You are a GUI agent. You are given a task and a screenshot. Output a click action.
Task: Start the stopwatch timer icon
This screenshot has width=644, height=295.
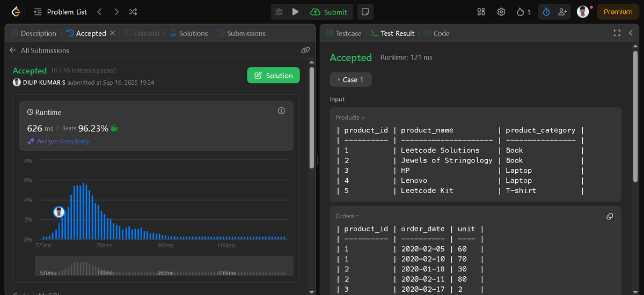click(546, 12)
